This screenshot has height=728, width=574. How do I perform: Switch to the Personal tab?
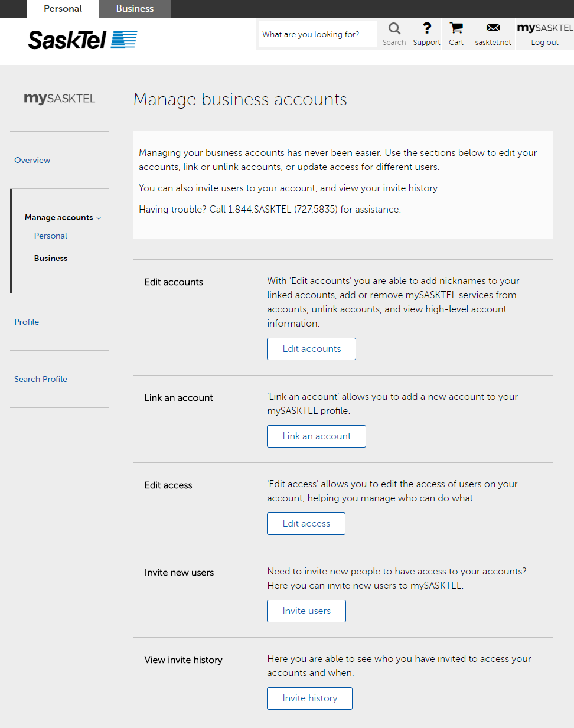click(x=62, y=9)
